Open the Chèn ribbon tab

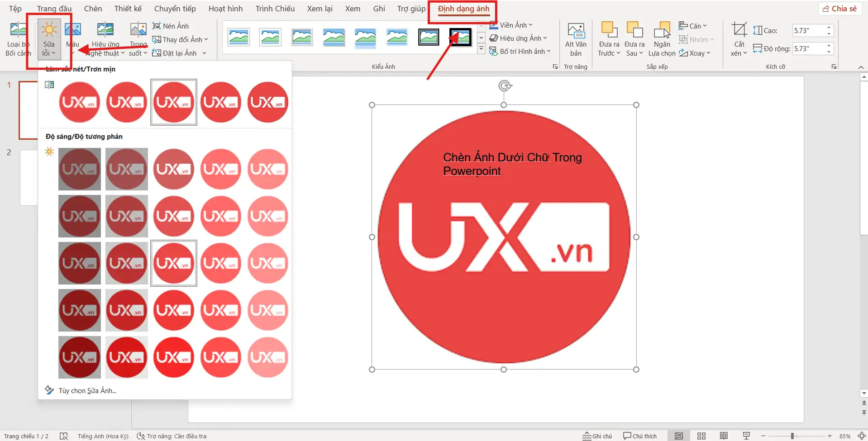[93, 9]
